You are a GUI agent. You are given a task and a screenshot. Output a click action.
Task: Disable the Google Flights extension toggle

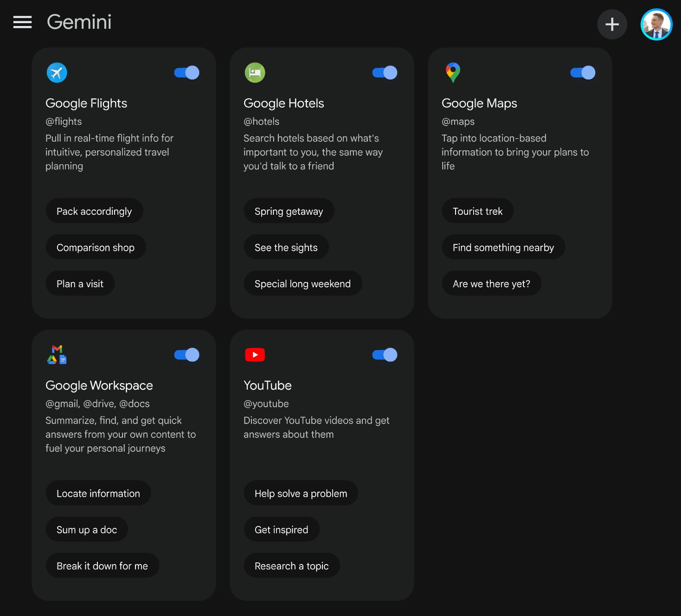pos(187,73)
